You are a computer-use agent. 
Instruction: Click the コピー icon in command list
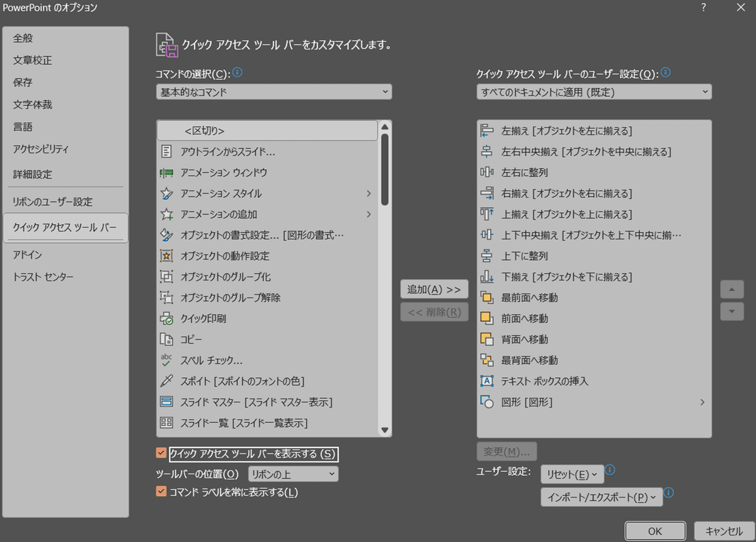(x=166, y=339)
